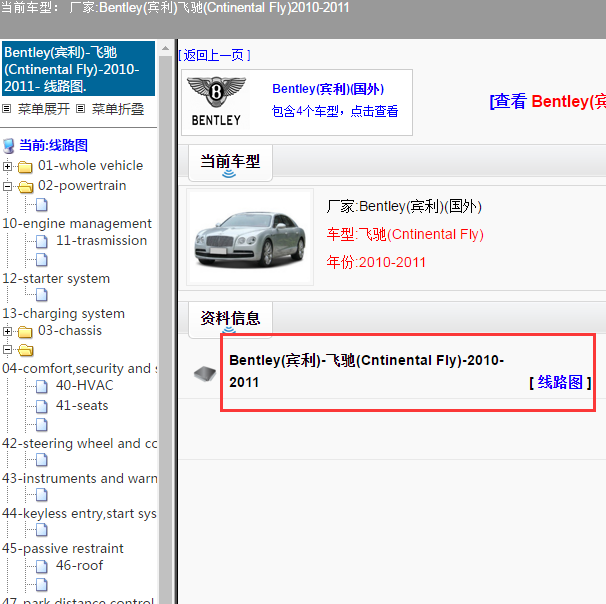Open 43-instruments and warn entry
This screenshot has height=604, width=606.
click(x=79, y=478)
